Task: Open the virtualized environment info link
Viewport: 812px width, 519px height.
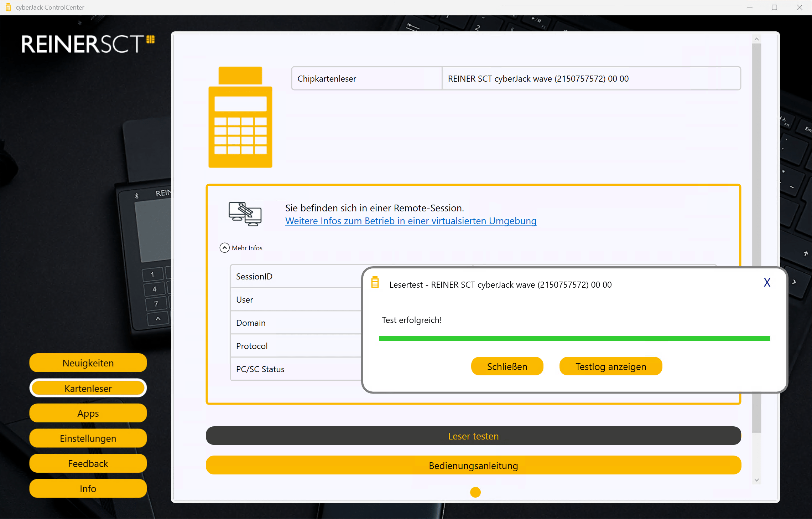Action: 410,221
